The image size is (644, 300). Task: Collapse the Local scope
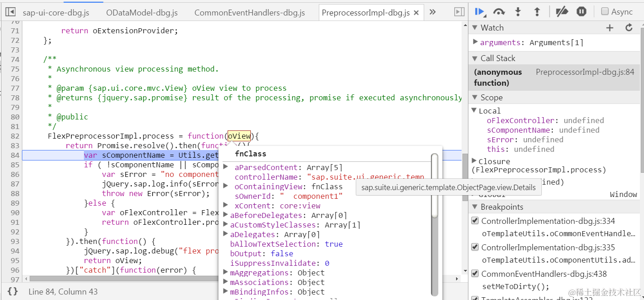pyautogui.click(x=474, y=111)
